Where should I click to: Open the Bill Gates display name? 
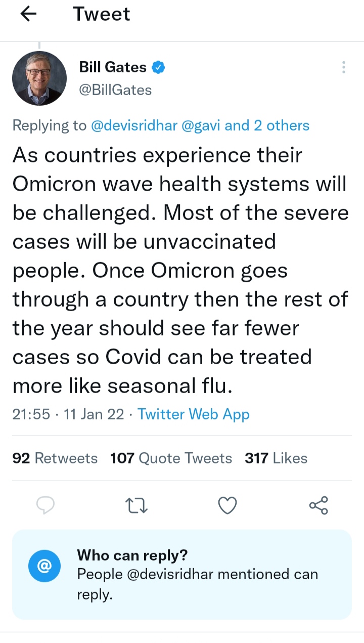click(113, 67)
